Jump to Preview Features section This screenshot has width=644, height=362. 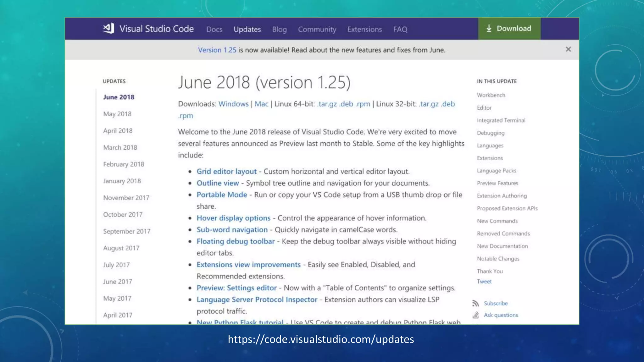click(x=497, y=183)
